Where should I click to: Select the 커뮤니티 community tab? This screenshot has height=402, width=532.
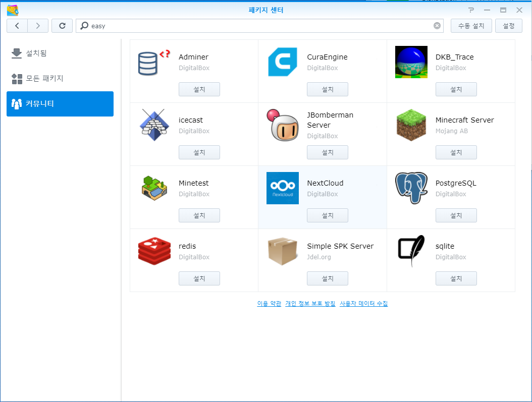click(60, 104)
